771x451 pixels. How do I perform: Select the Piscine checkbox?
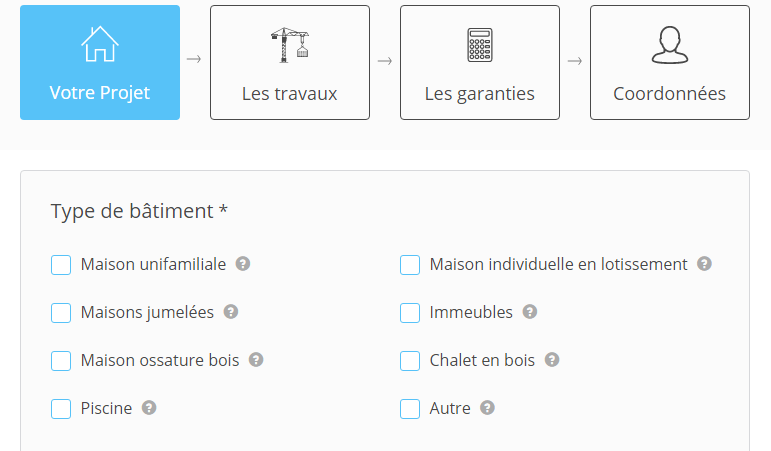pyautogui.click(x=61, y=409)
